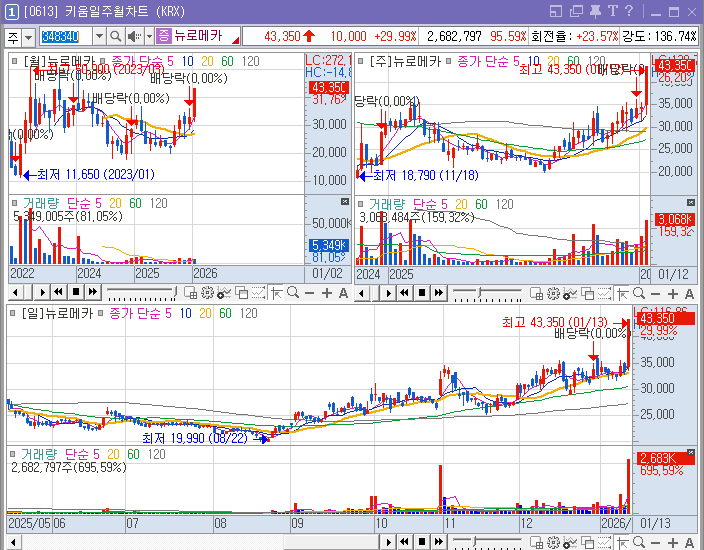Click overlay windows icon in monthly chart toolbar
The image size is (704, 550).
coord(242,293)
